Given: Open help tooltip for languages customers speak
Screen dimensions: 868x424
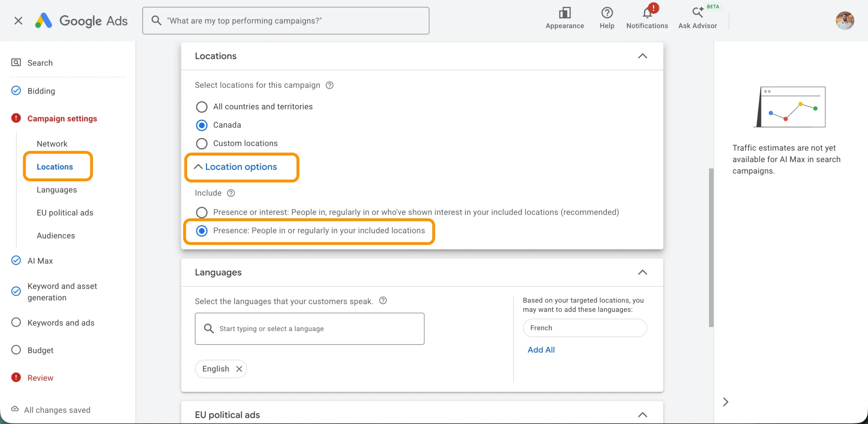Looking at the screenshot, I should tap(383, 301).
